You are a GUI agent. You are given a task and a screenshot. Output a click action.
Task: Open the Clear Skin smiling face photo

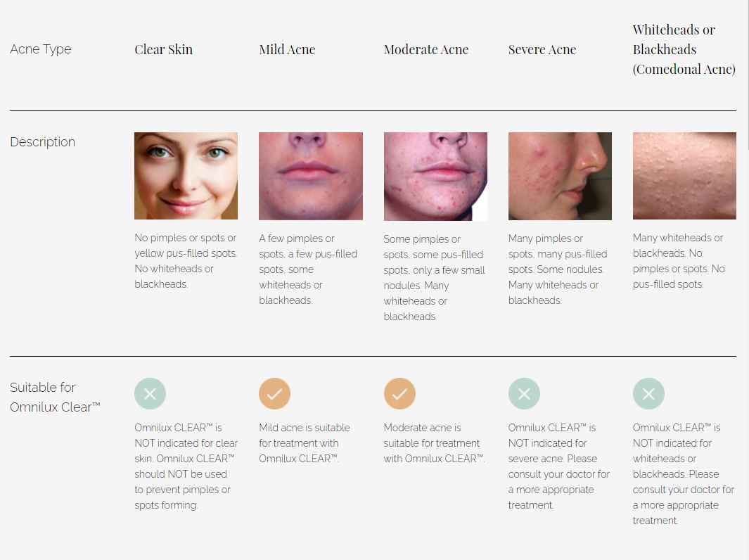pos(186,176)
